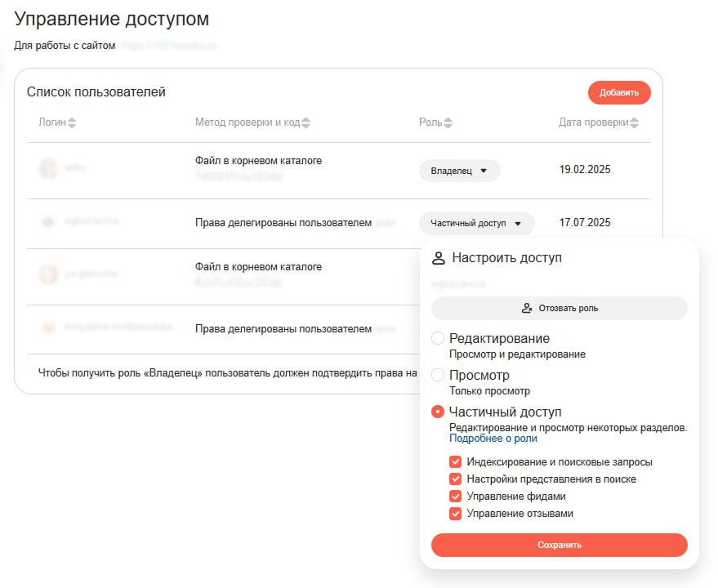
Task: Sort by Дата проверки column arrows
Action: [x=635, y=123]
